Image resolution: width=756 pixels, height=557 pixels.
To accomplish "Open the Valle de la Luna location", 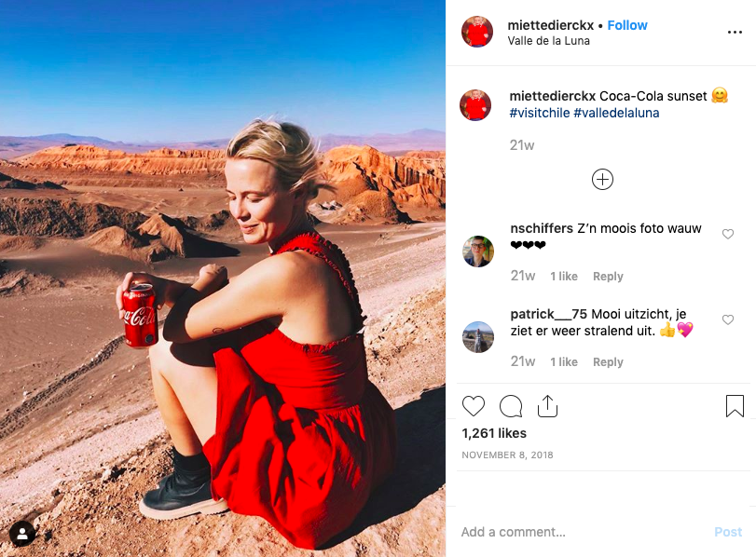I will tap(549, 41).
